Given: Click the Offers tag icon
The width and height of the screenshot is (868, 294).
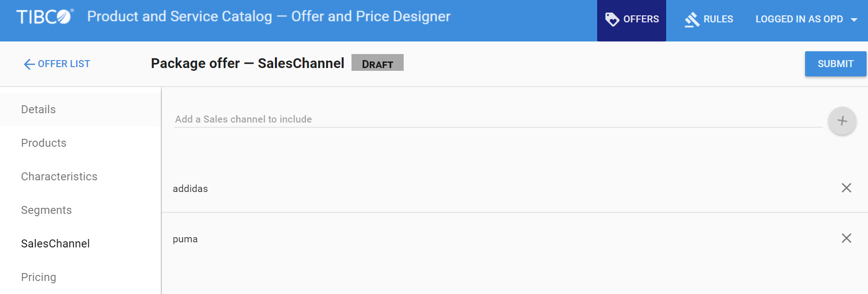Looking at the screenshot, I should [612, 19].
